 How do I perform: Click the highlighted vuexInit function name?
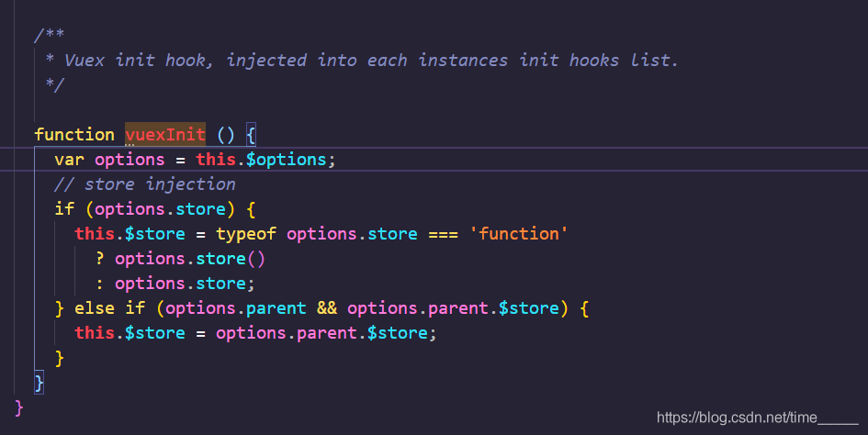click(165, 135)
